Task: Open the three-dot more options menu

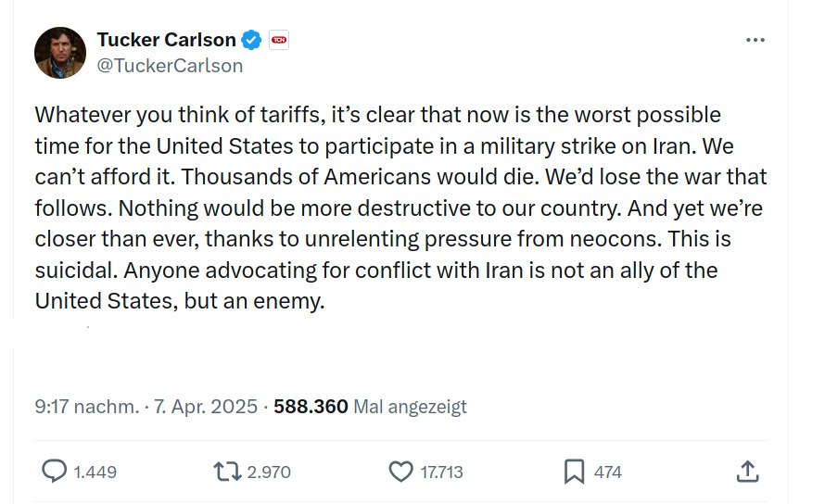Action: [x=755, y=41]
